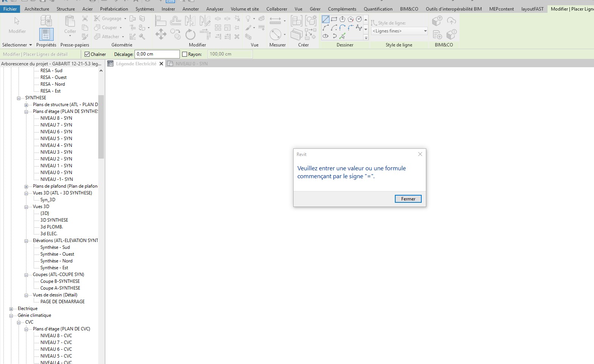Pick the Spline draw tool
Image resolution: width=594 pixels, height=364 pixels.
[x=359, y=28]
